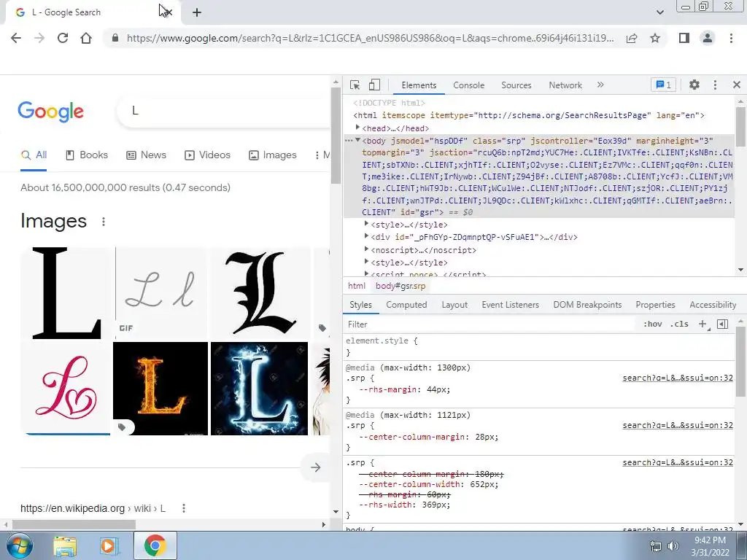The width and height of the screenshot is (747, 560).
Task: Open a new browser tab
Action: (x=197, y=12)
